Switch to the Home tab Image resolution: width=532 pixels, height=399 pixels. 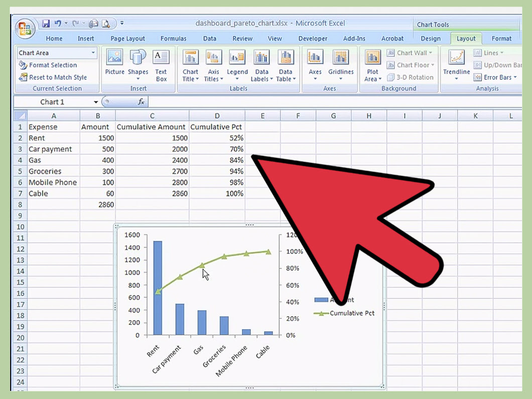pos(54,39)
